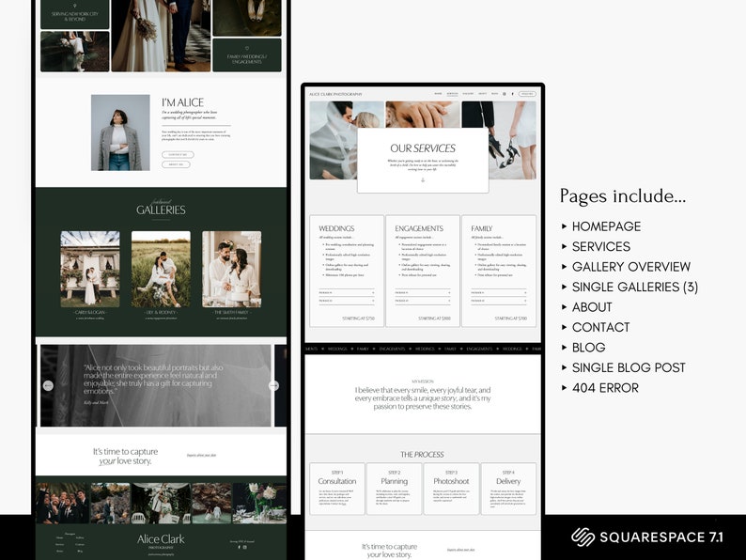The width and height of the screenshot is (746, 560).
Task: Click Alice's portrait photo
Action: point(120,132)
